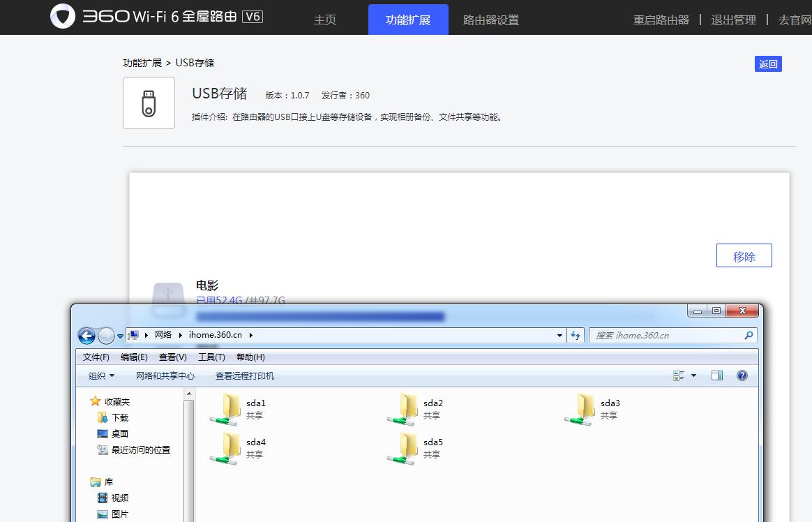Viewport: 812px width, 522px height.
Task: Switch to the 主页 tab
Action: point(324,20)
